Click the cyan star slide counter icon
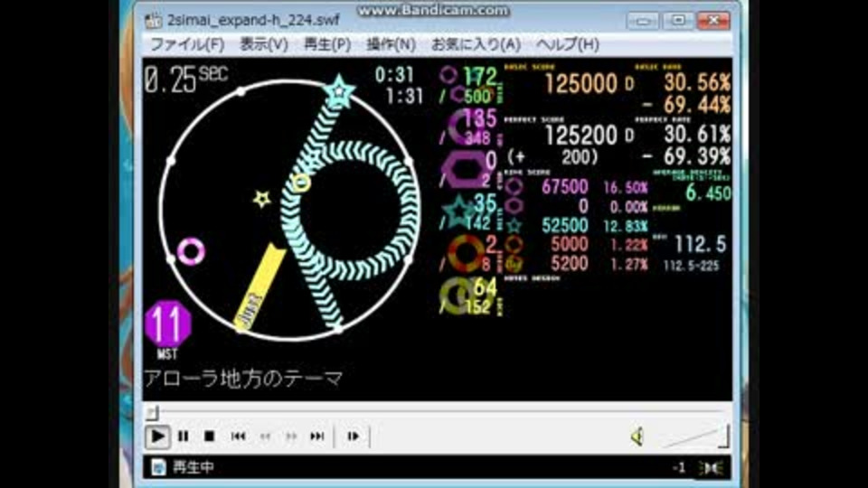Image resolution: width=868 pixels, height=488 pixels. tap(458, 211)
